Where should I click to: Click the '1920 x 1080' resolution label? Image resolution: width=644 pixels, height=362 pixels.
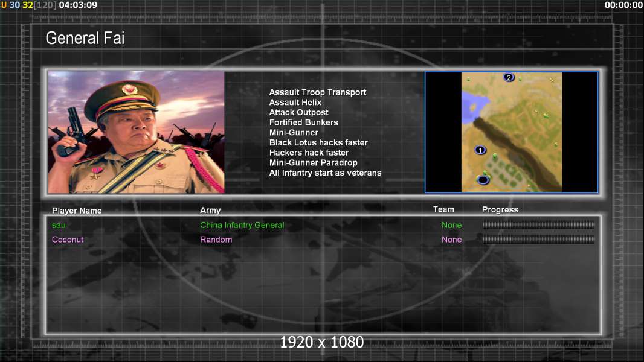click(321, 342)
